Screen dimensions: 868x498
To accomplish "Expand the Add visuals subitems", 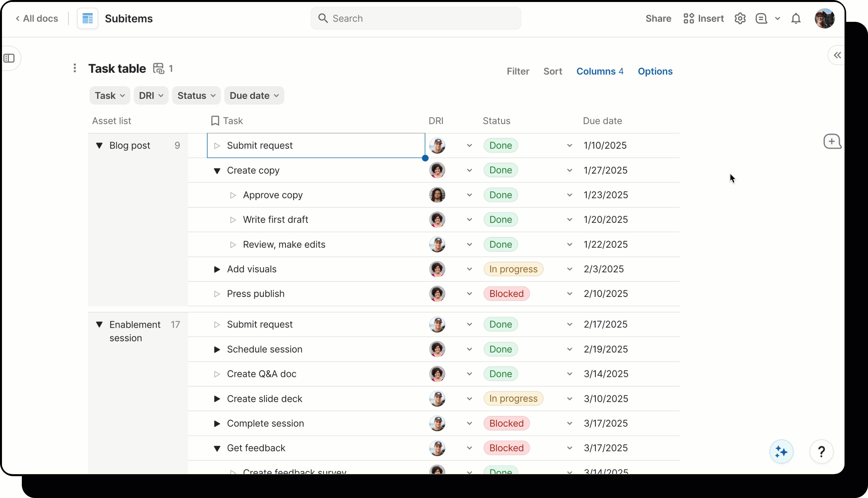I will point(217,269).
